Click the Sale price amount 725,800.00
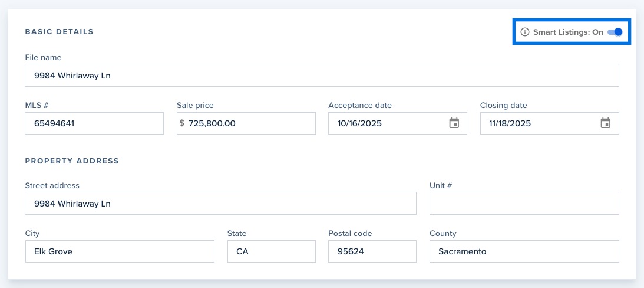The width and height of the screenshot is (644, 288). 212,123
